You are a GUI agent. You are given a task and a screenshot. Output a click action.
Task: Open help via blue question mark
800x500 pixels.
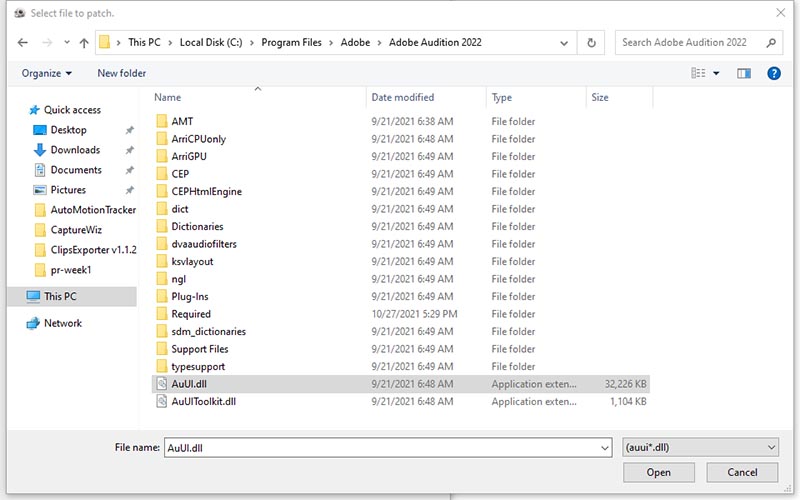pos(773,73)
